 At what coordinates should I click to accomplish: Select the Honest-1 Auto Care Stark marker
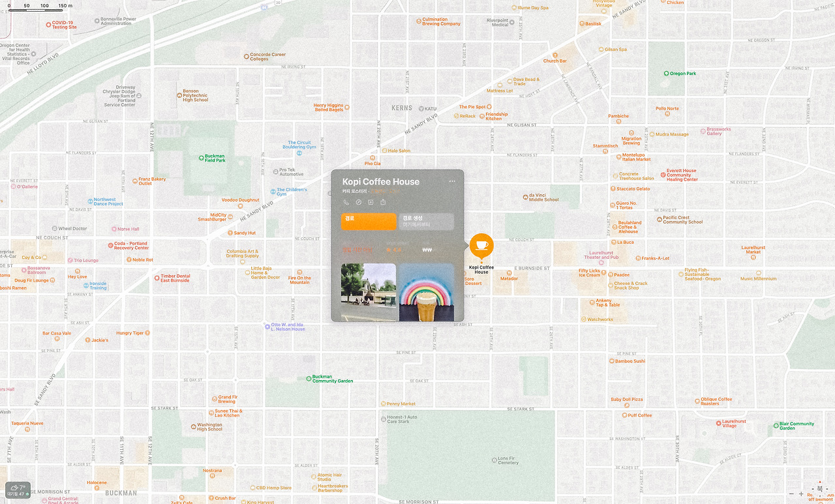pyautogui.click(x=383, y=419)
